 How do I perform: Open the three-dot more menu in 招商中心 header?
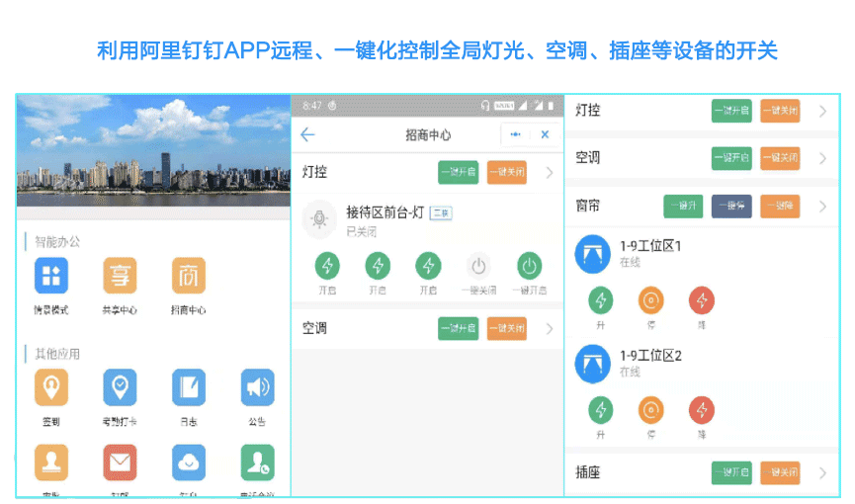515,134
